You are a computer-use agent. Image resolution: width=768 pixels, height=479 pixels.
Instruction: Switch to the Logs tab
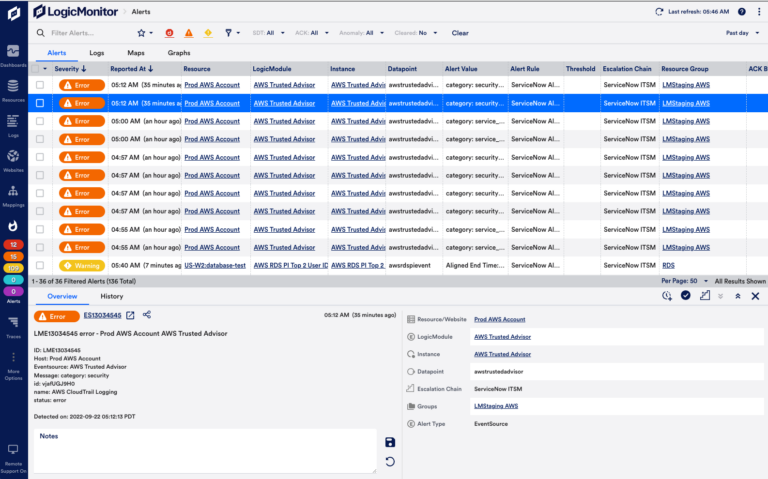point(96,52)
